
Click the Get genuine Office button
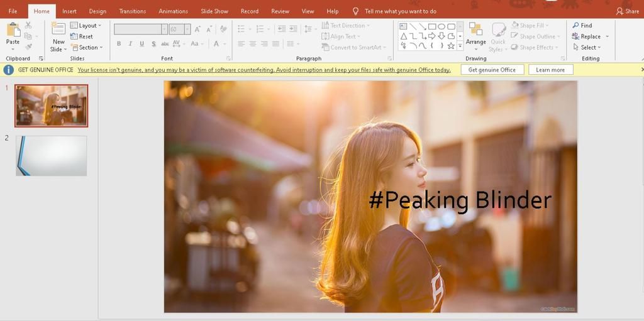pyautogui.click(x=492, y=70)
